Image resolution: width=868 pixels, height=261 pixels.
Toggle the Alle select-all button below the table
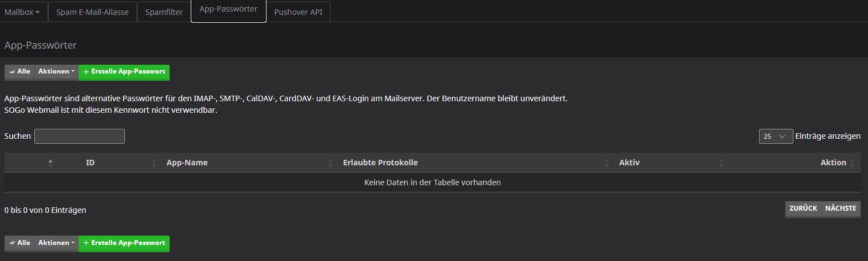tap(20, 243)
